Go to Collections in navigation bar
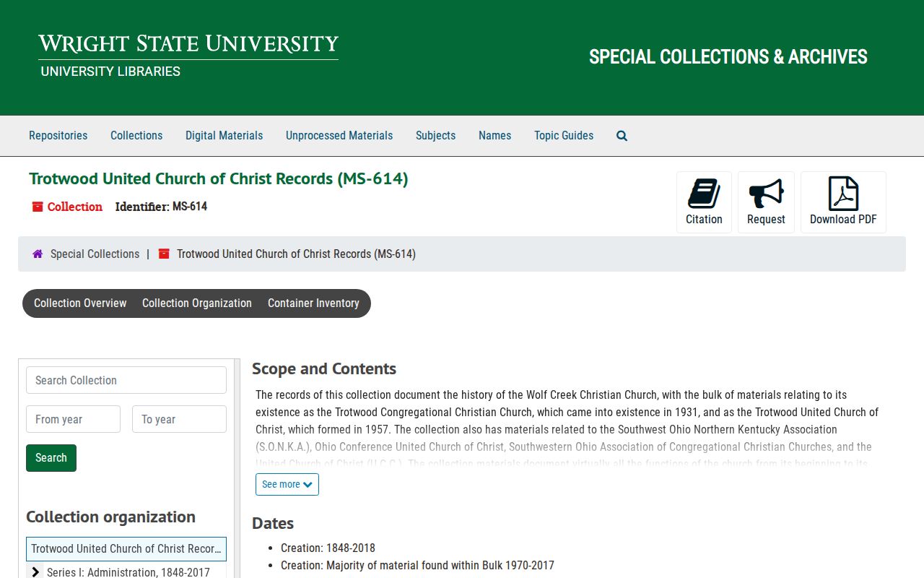 click(136, 136)
